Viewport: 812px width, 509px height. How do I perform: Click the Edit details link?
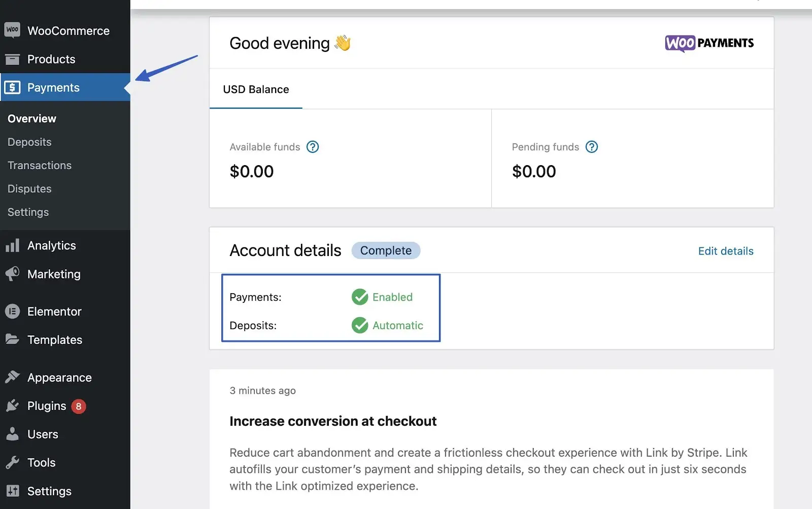tap(725, 250)
